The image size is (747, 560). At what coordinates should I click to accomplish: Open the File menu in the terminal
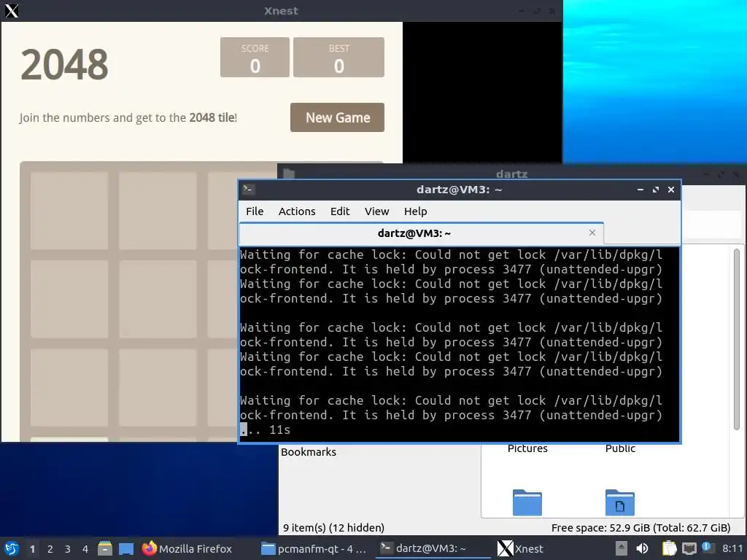(x=255, y=211)
